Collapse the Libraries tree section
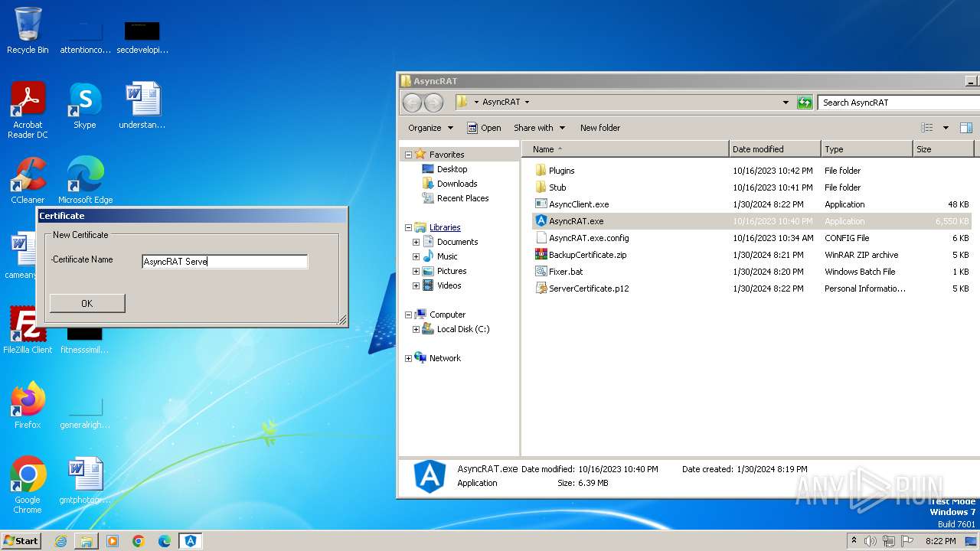980x551 pixels. coord(408,227)
